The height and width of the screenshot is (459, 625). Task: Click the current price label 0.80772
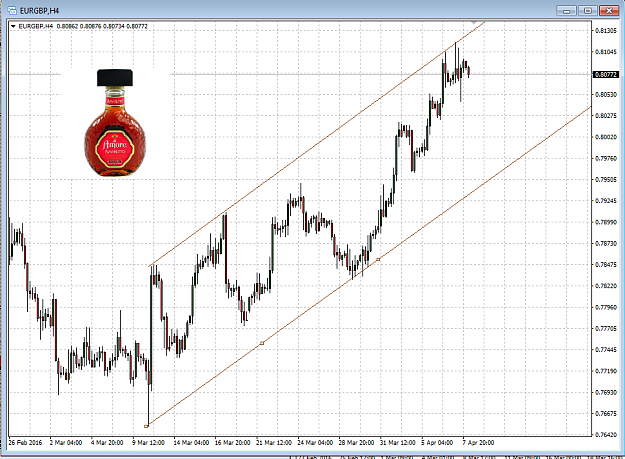coord(605,75)
